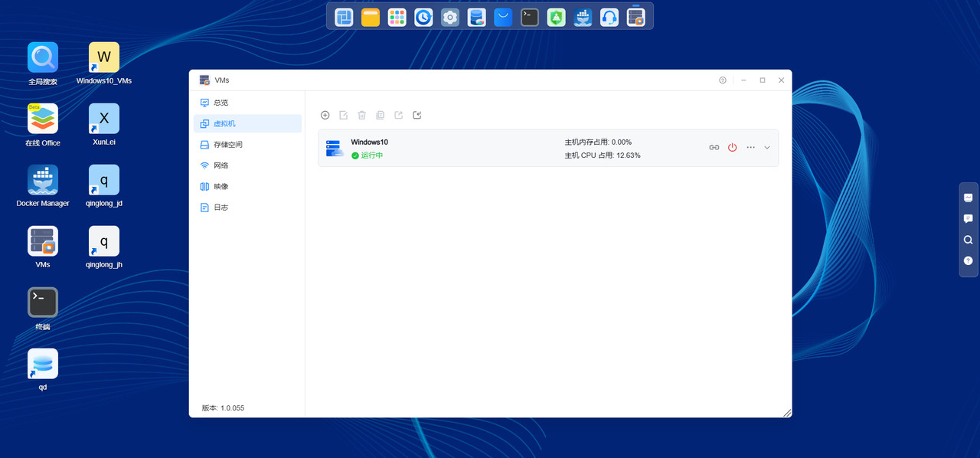Open the 网络 network section
980x458 pixels.
pyautogui.click(x=246, y=165)
